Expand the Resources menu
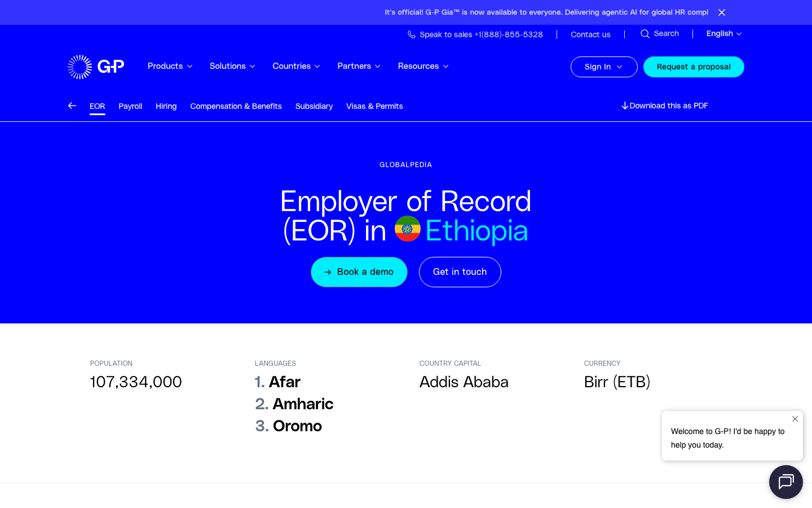Viewport: 812px width, 508px height. [x=423, y=66]
